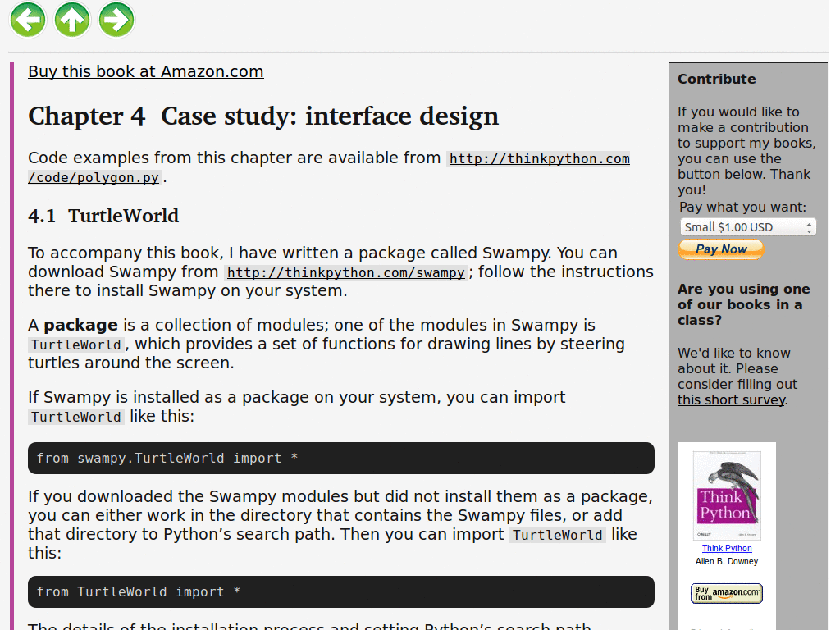Go to next chapter with right arrow

click(116, 20)
